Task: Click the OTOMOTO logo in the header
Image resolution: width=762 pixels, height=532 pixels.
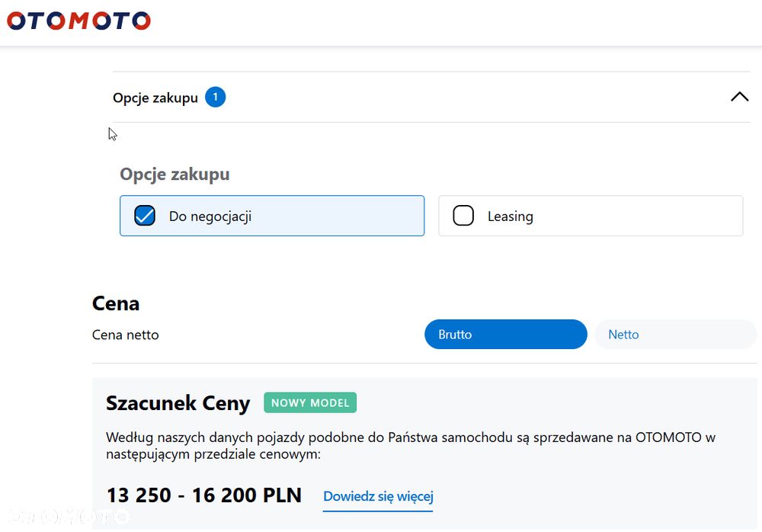Action: point(79,21)
